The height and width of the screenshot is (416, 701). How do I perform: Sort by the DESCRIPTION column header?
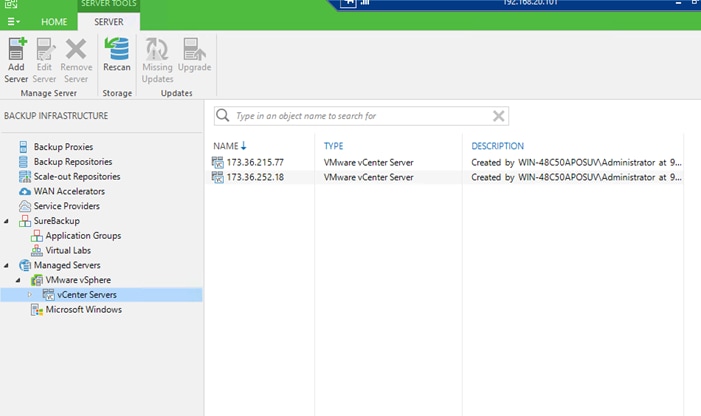click(x=497, y=146)
